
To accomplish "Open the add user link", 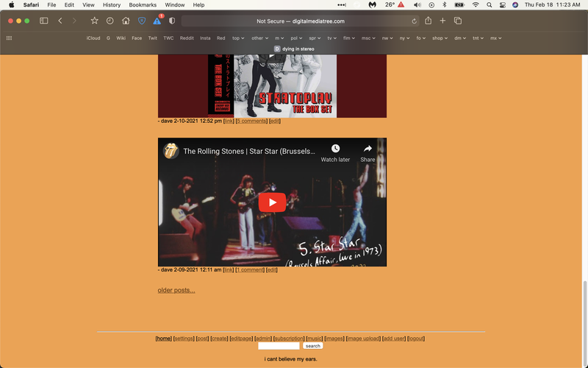I will tap(394, 339).
